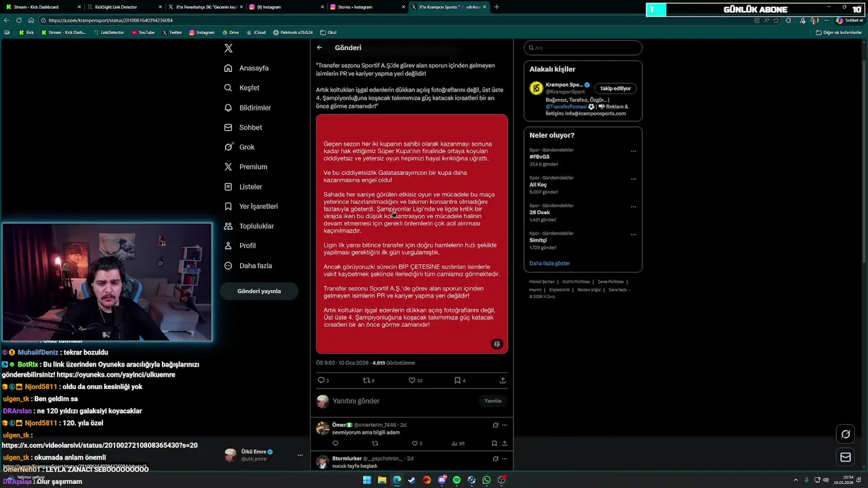
Task: Share the main post
Action: coord(502,380)
